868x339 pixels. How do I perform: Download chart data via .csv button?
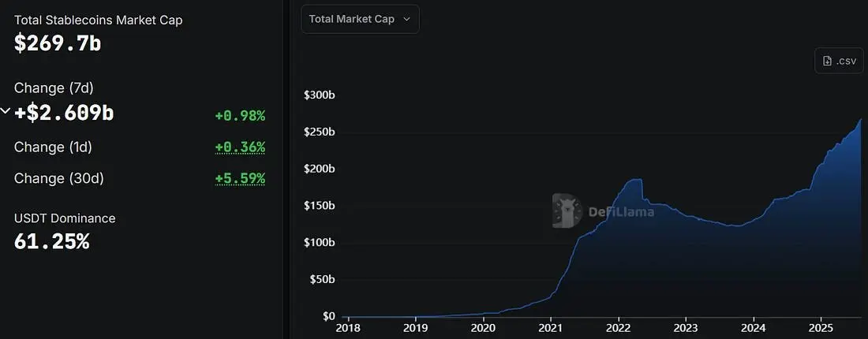840,61
